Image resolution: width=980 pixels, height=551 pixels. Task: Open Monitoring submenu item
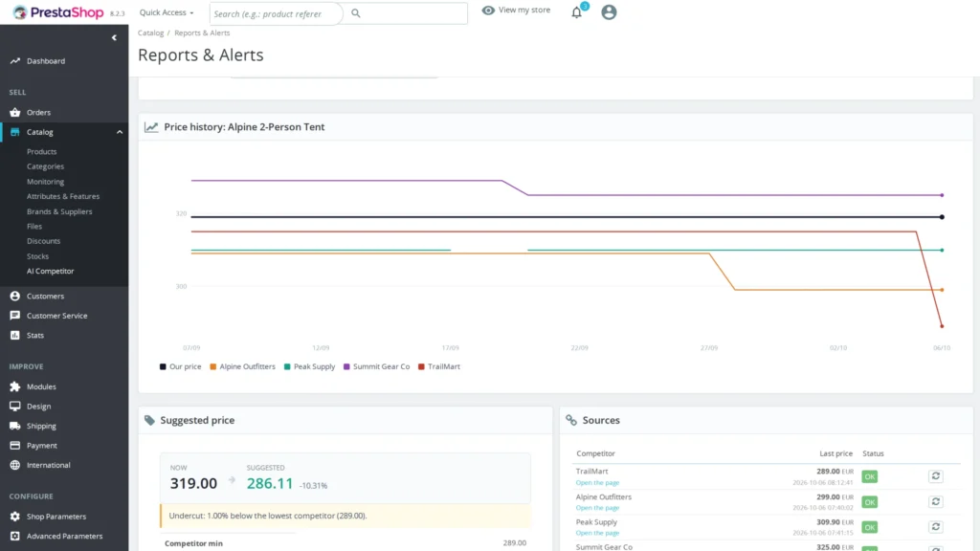coord(45,182)
